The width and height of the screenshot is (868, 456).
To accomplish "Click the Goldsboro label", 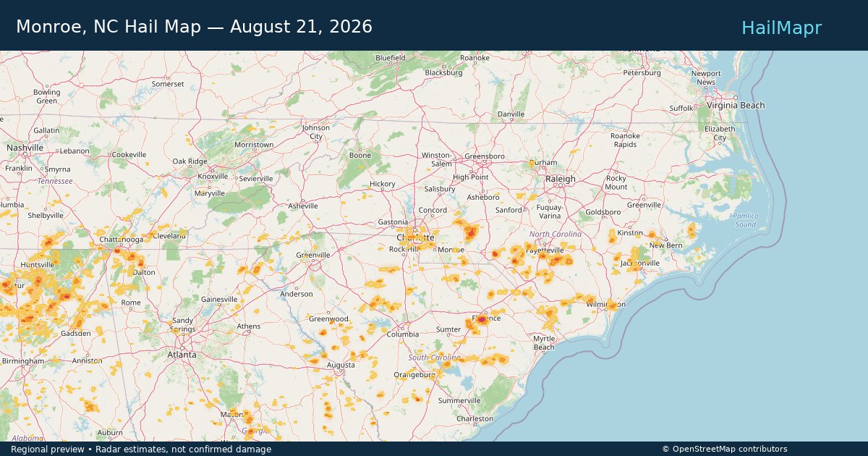I will (x=603, y=213).
